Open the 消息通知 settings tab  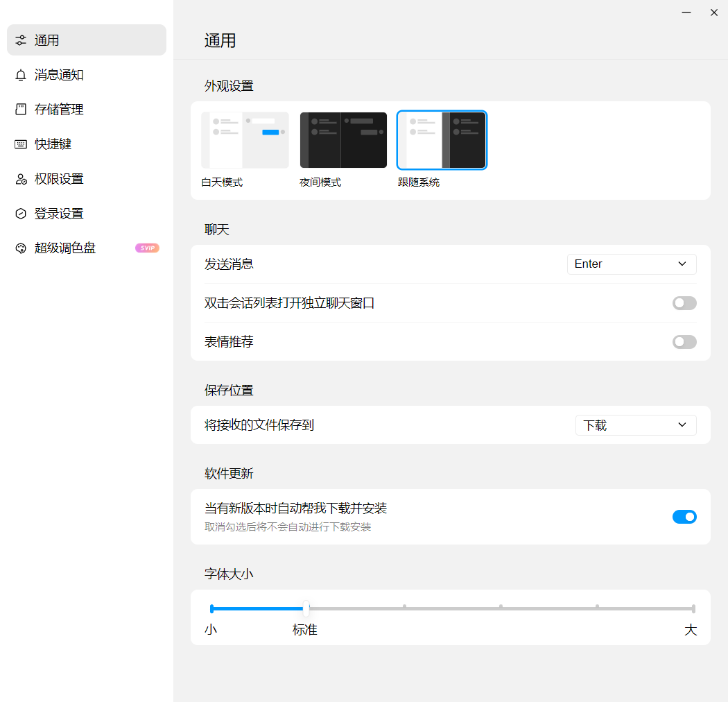tap(59, 75)
